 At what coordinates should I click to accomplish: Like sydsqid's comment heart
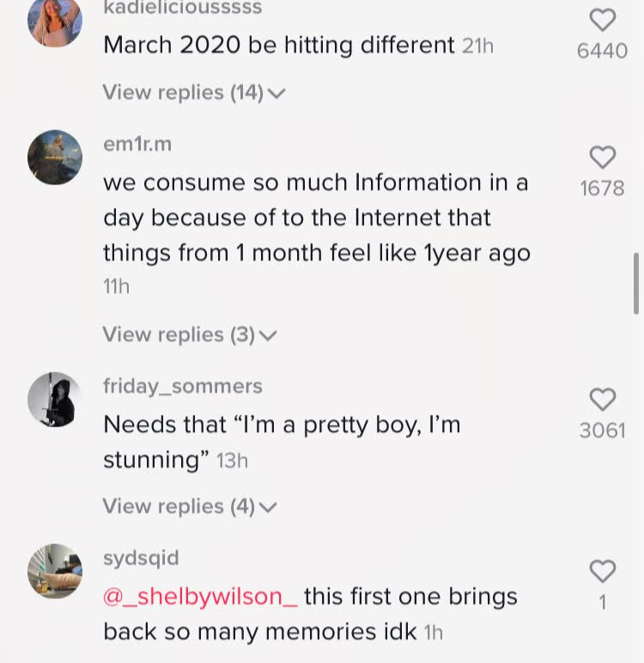click(x=603, y=571)
